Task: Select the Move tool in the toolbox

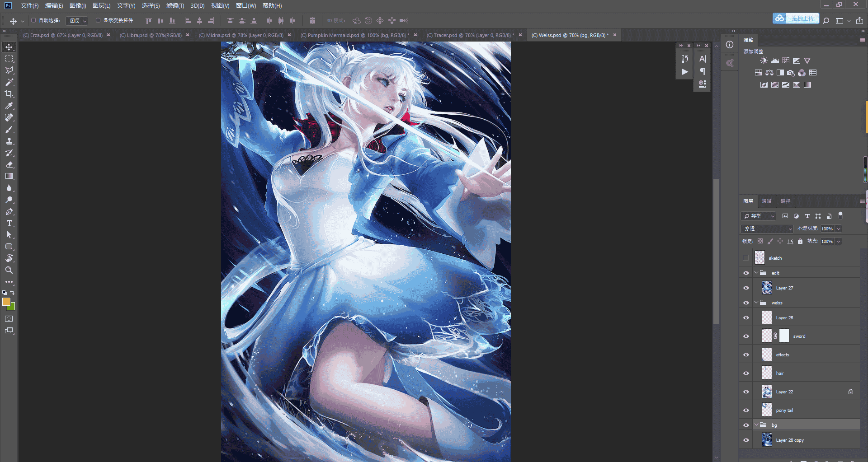Action: point(9,47)
